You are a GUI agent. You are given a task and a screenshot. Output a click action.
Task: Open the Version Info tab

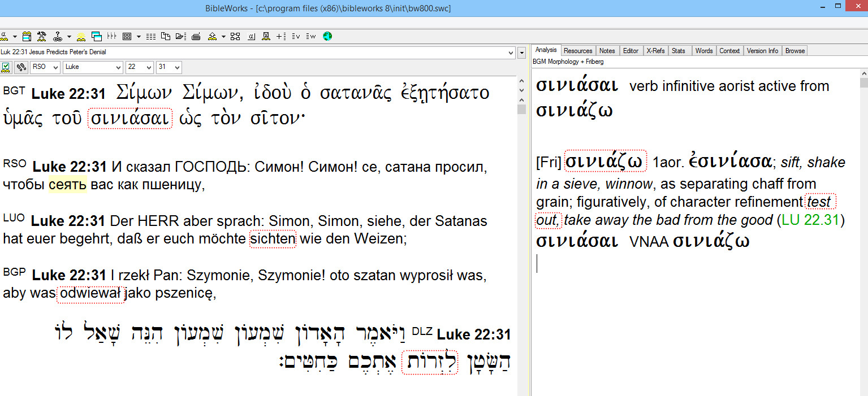coord(762,51)
